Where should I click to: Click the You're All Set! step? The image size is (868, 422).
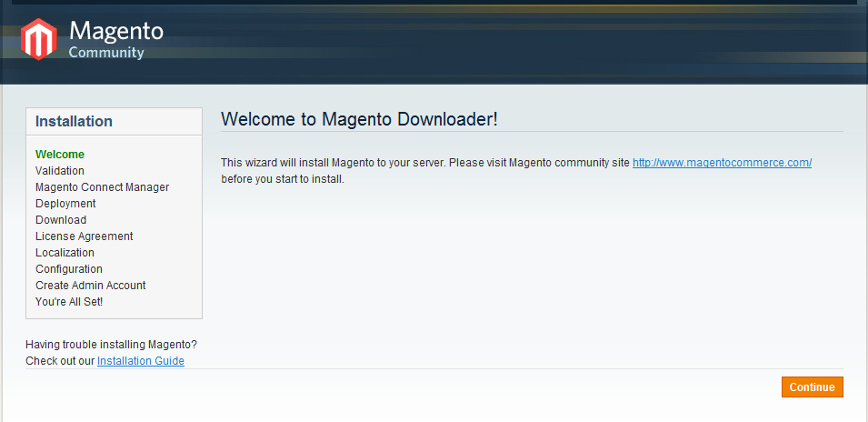pos(69,302)
